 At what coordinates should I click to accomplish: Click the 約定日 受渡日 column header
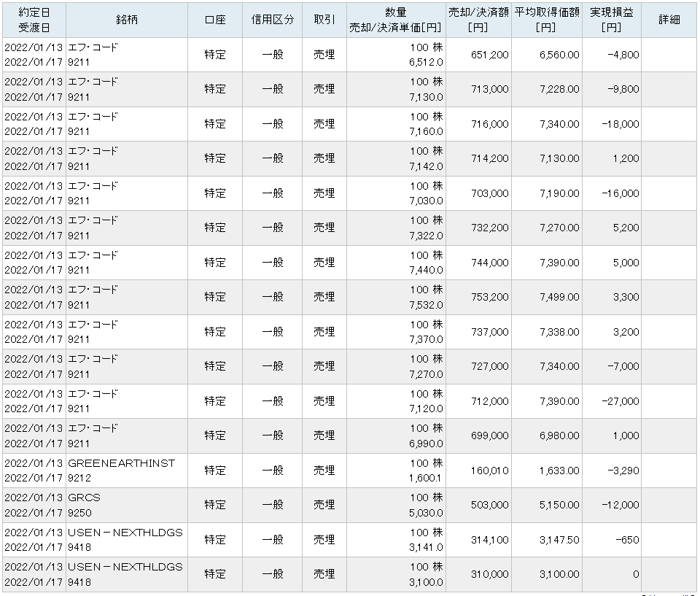click(x=34, y=20)
